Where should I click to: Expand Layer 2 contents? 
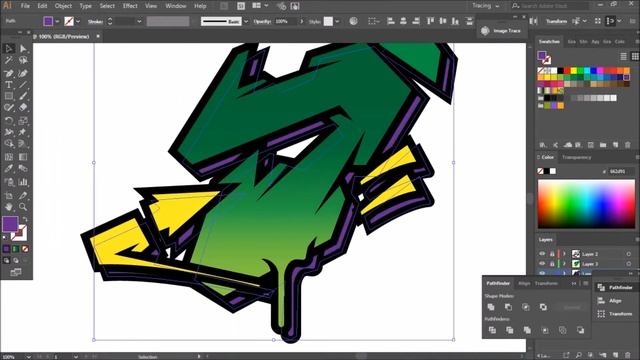click(x=564, y=254)
